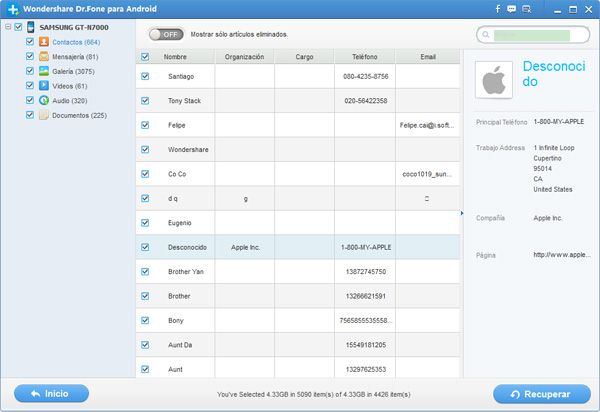Image resolution: width=600 pixels, height=412 pixels.
Task: Uncheck the Audio (320) checkbox
Action: 30,100
